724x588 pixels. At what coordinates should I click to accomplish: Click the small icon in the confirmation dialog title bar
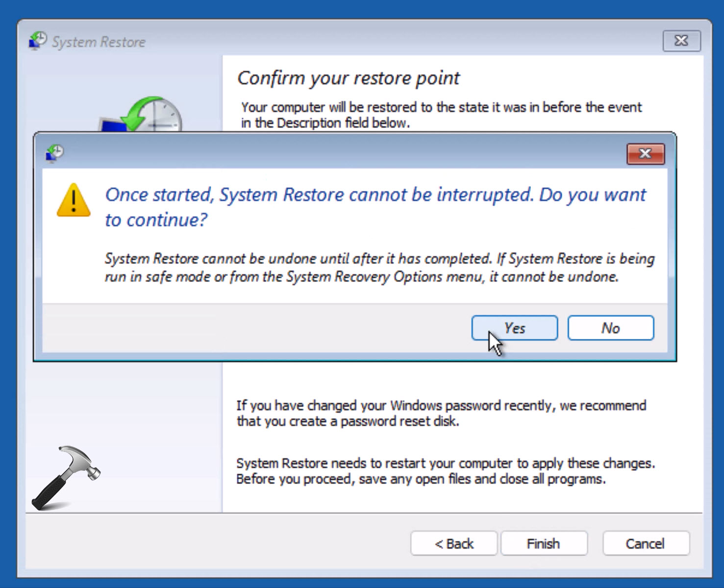pyautogui.click(x=55, y=153)
